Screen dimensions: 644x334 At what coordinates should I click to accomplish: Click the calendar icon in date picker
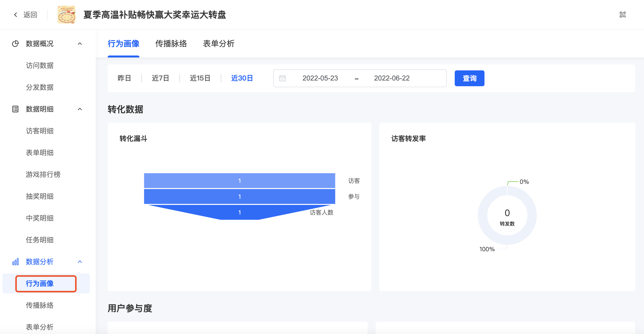tap(282, 78)
